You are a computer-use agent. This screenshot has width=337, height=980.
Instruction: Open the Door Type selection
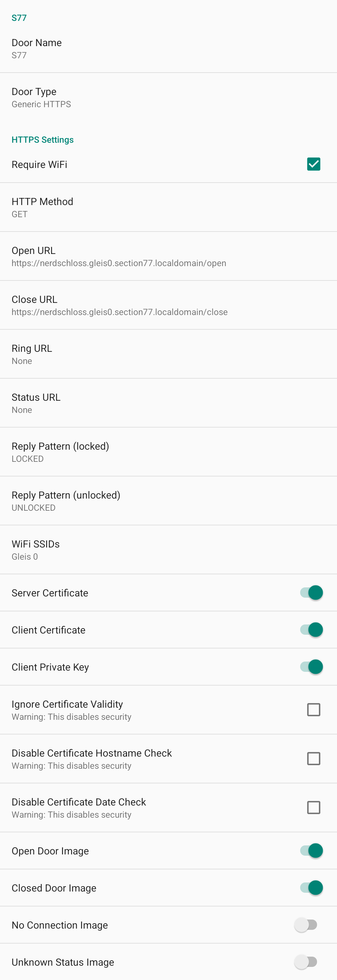coord(168,98)
